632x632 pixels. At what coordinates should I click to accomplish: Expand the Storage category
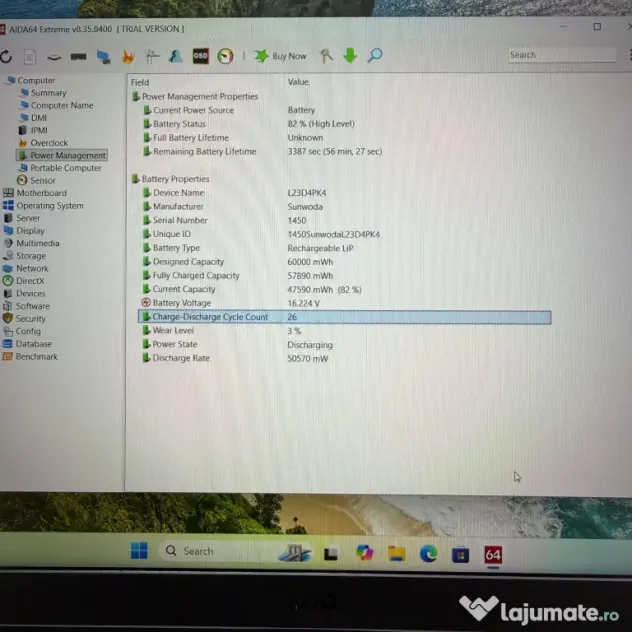(x=25, y=256)
